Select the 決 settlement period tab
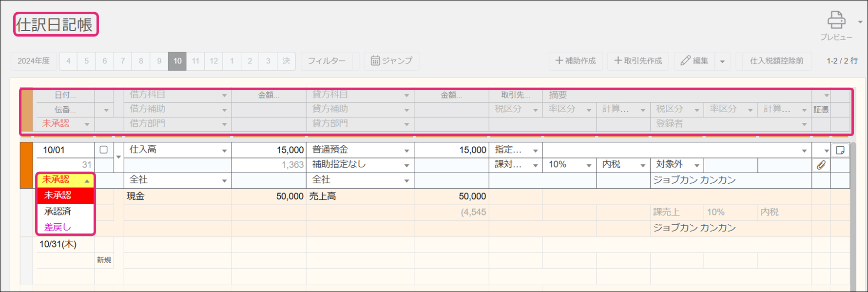This screenshot has width=868, height=292. pyautogui.click(x=286, y=61)
